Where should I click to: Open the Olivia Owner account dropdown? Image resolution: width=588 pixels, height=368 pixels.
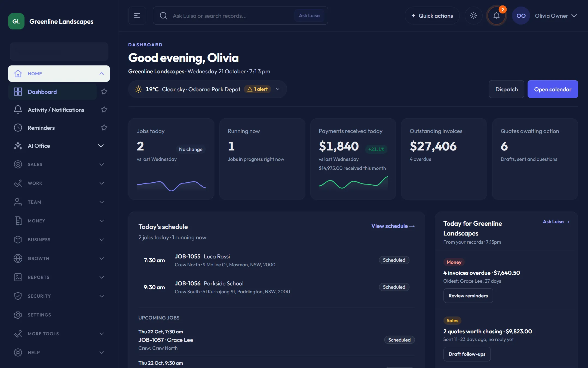click(x=556, y=16)
